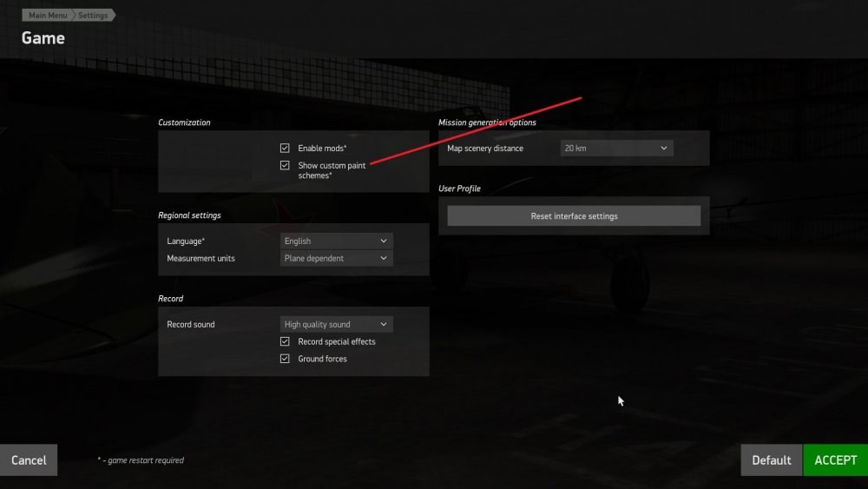Viewport: 868px width, 489px height.
Task: Open the Measurement units dropdown
Action: (336, 258)
